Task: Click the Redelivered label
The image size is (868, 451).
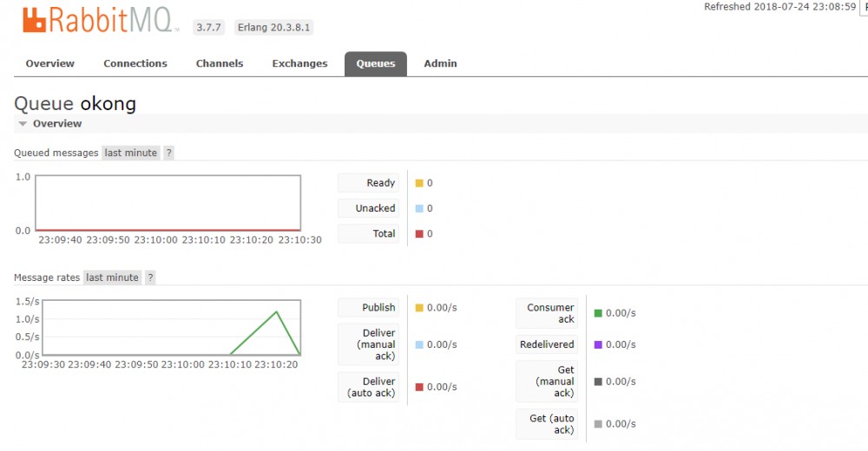Action: [547, 344]
